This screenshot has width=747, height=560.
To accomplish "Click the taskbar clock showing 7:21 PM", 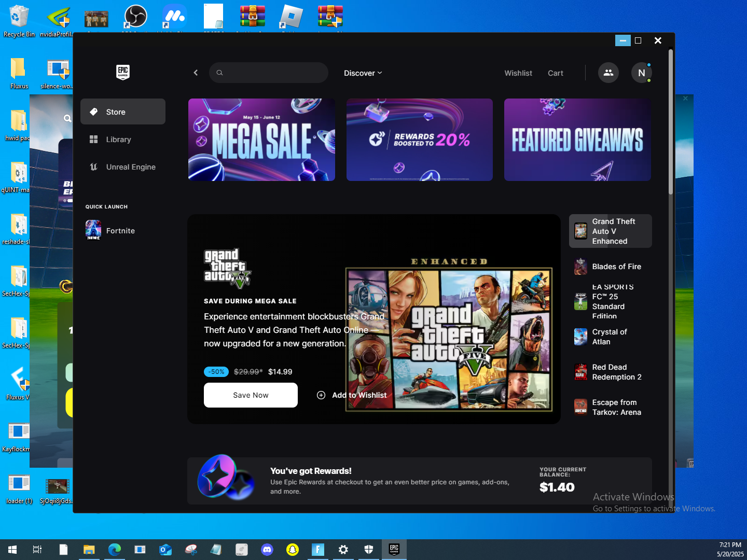I will [730, 549].
